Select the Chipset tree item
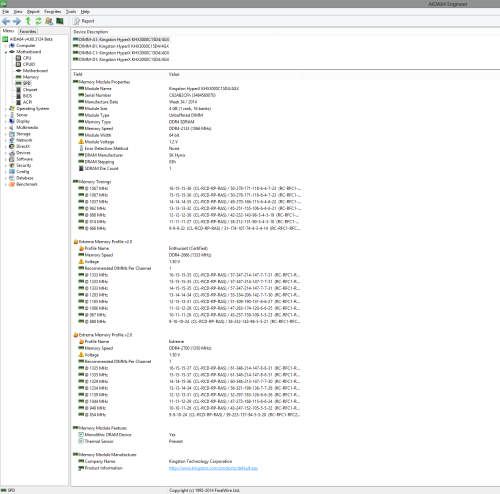The width and height of the screenshot is (500, 494). tap(30, 90)
